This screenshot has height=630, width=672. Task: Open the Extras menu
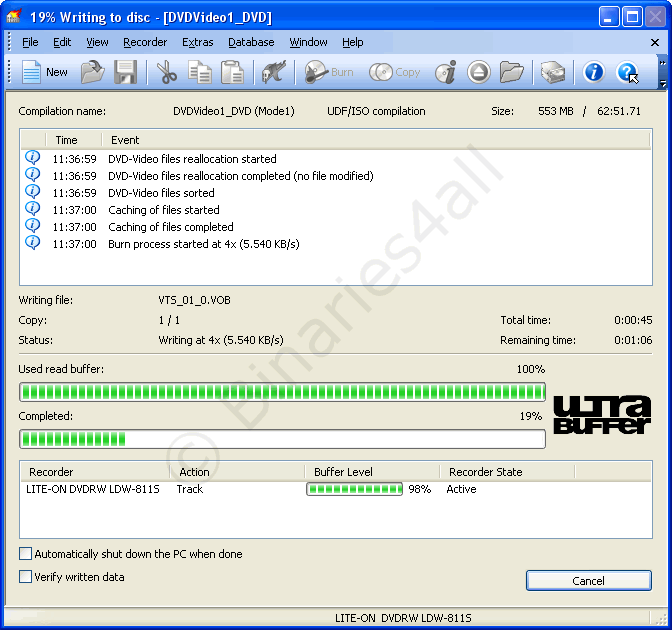tap(198, 42)
